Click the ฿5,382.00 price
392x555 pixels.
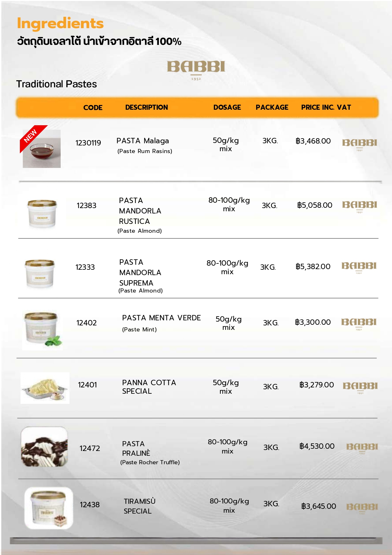coord(313,267)
